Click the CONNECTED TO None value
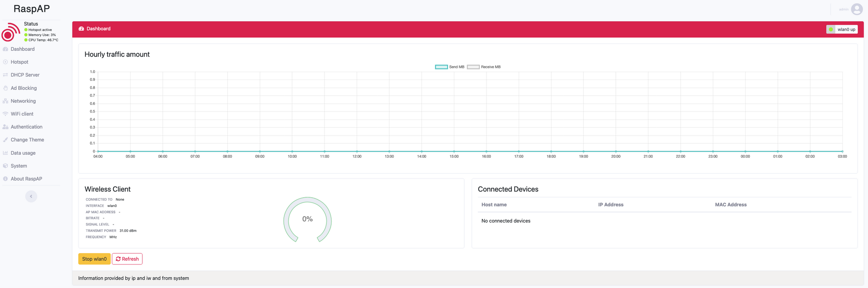This screenshot has width=868, height=288. (x=120, y=199)
